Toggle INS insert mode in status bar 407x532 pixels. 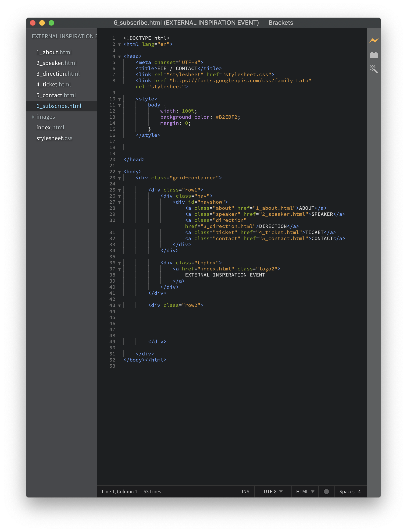coord(245,491)
